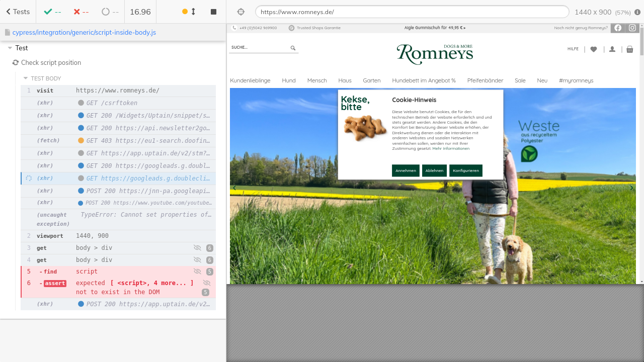Advance the hero slider with right arrow
Screen dimensions: 644x362
point(632,188)
